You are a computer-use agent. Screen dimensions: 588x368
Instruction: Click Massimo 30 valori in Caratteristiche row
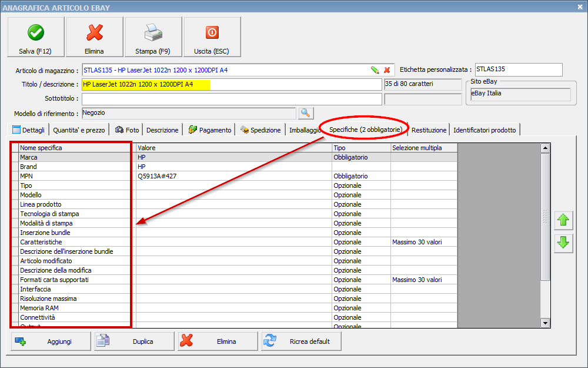424,242
